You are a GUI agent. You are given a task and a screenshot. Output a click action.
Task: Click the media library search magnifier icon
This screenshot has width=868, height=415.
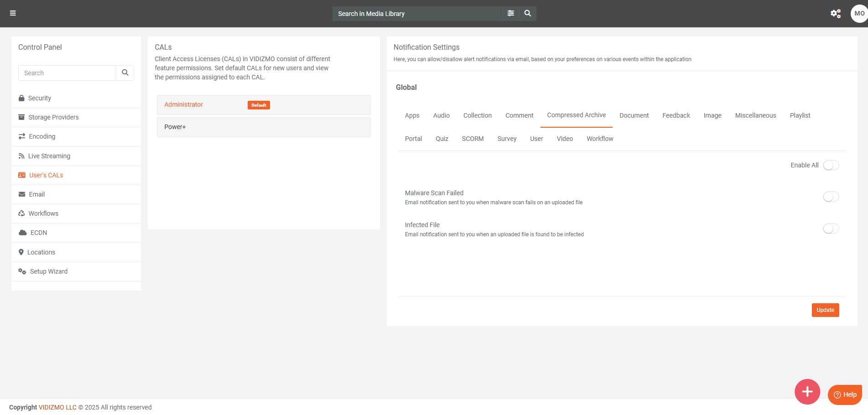click(x=527, y=13)
